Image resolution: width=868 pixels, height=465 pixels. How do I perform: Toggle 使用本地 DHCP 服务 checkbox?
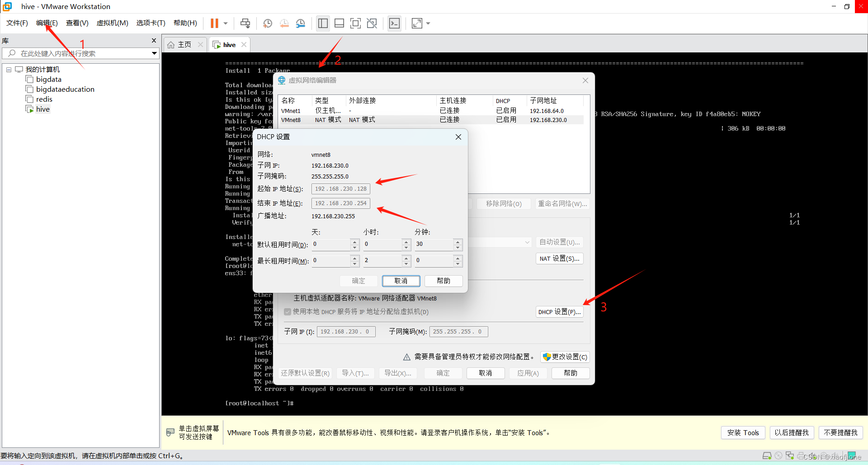pyautogui.click(x=288, y=311)
